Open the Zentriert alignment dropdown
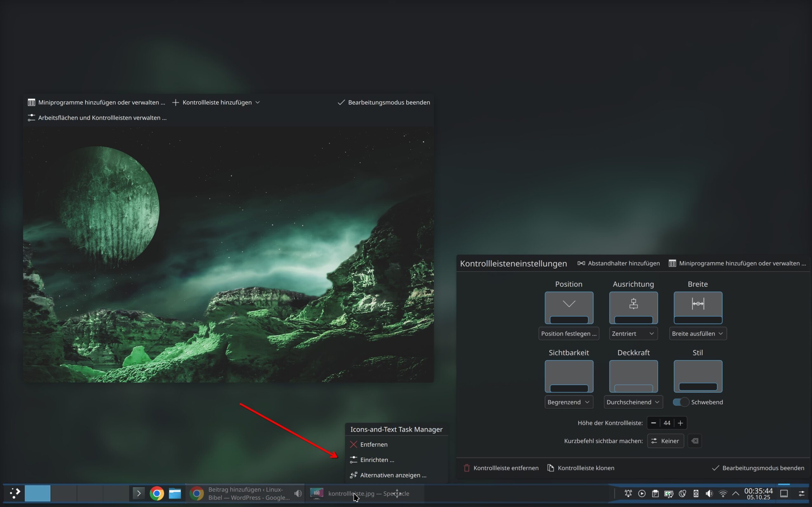 pos(633,333)
